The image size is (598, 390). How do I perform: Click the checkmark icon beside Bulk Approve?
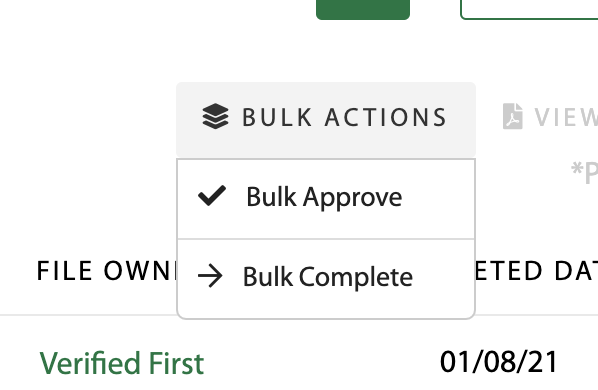click(x=212, y=196)
